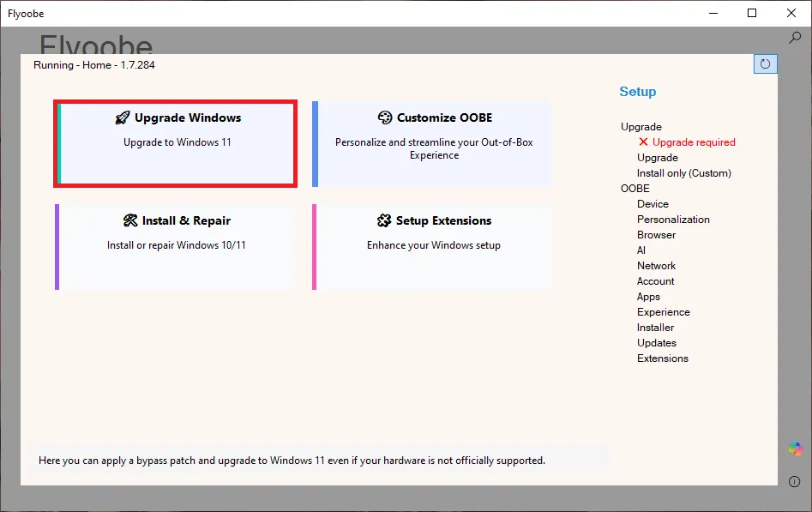Select the AI entry in the sidebar

(641, 250)
